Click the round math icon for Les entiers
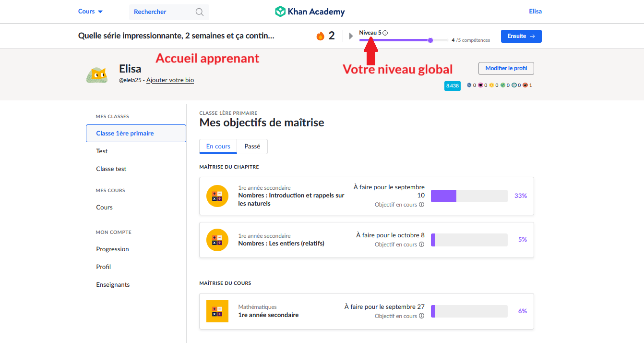 point(217,240)
